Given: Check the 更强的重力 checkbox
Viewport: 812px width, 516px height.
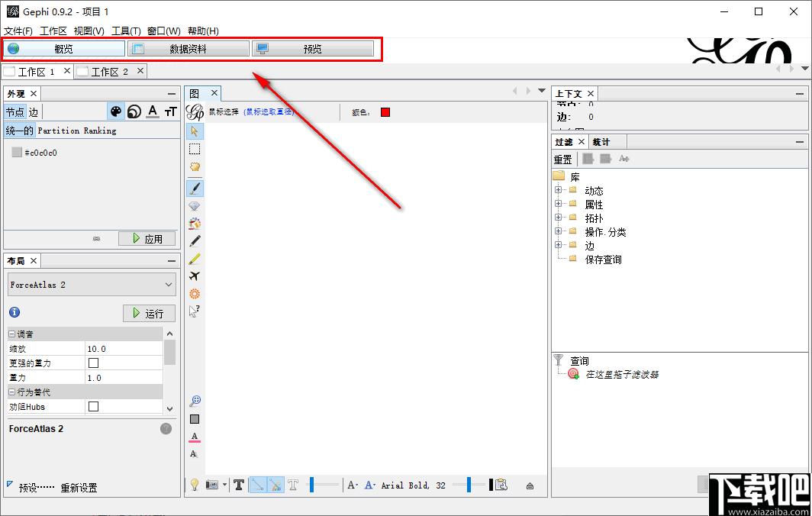Looking at the screenshot, I should 94,363.
